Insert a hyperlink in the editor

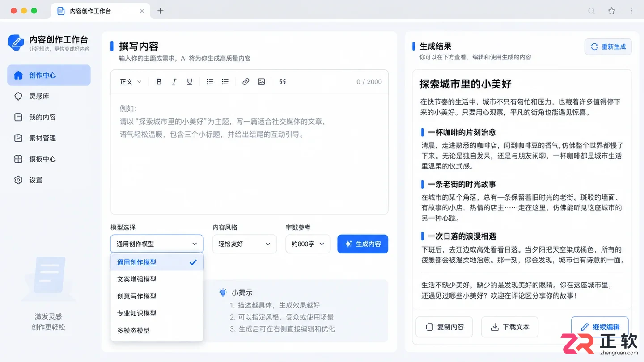(246, 82)
